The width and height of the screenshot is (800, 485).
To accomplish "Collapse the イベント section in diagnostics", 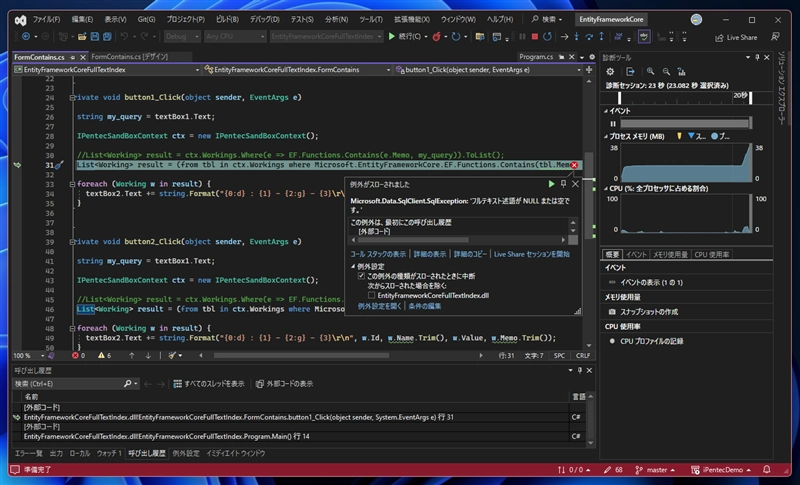I will (606, 111).
